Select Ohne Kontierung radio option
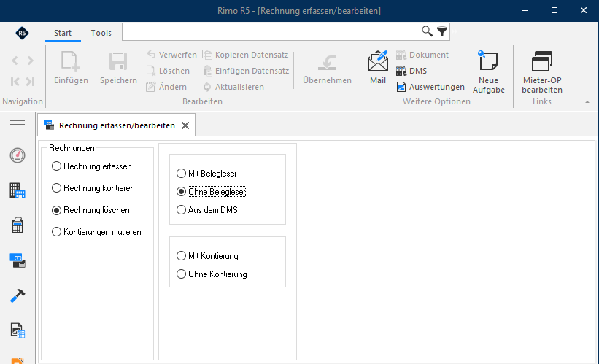Viewport: 599px width, 364px height. click(212, 274)
